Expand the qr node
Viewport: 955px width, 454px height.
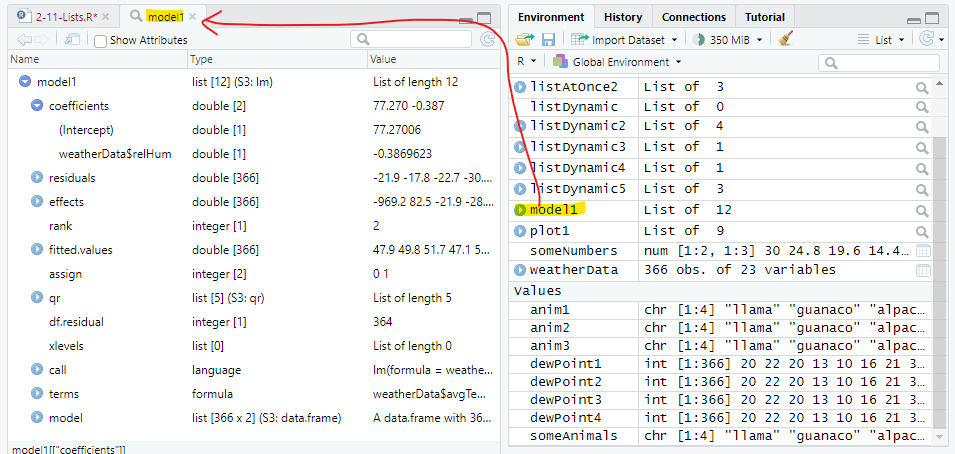tap(37, 298)
